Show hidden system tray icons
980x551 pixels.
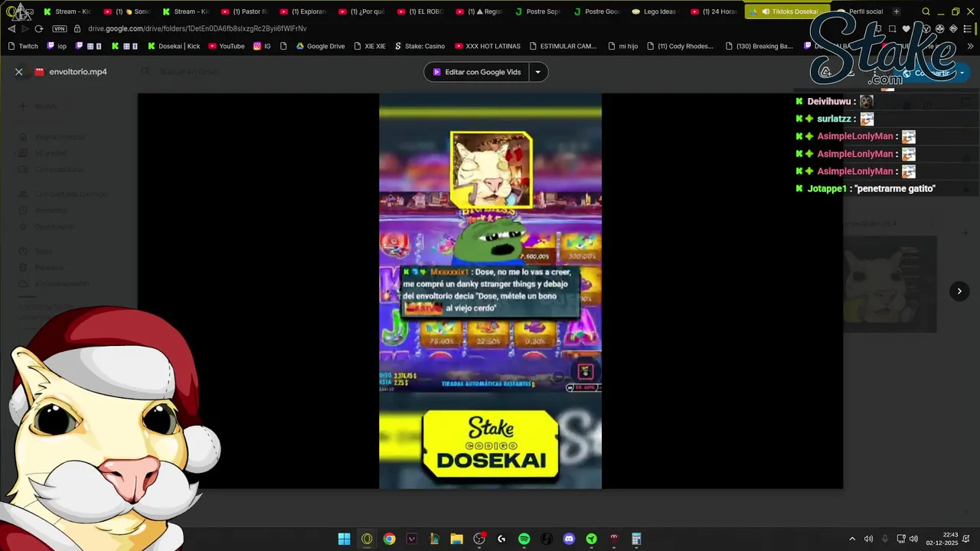tap(852, 539)
